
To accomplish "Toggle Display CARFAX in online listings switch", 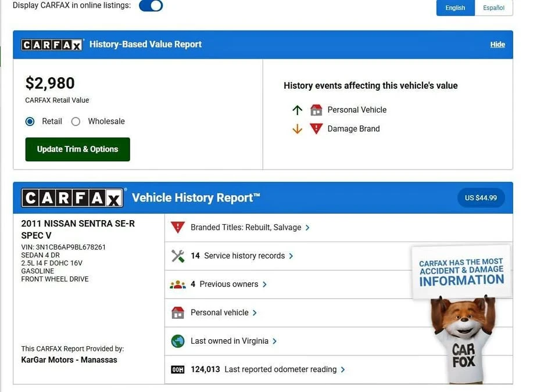I will pyautogui.click(x=151, y=5).
